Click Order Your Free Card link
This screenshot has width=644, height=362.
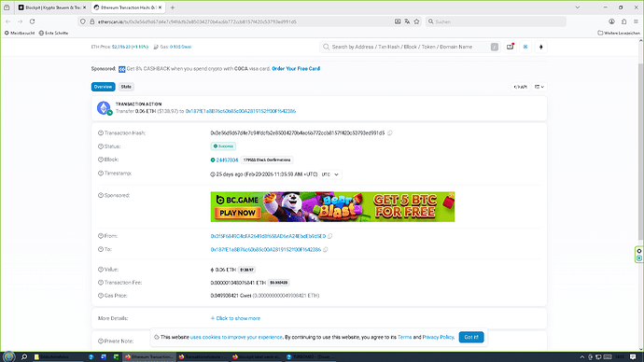[296, 68]
